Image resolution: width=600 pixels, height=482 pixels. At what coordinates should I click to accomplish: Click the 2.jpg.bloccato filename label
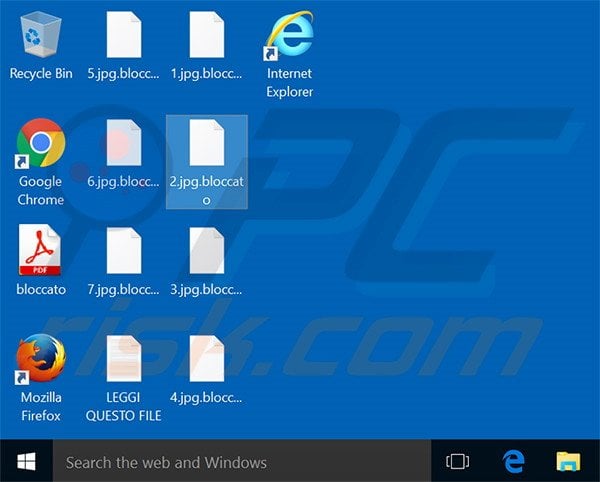click(206, 190)
